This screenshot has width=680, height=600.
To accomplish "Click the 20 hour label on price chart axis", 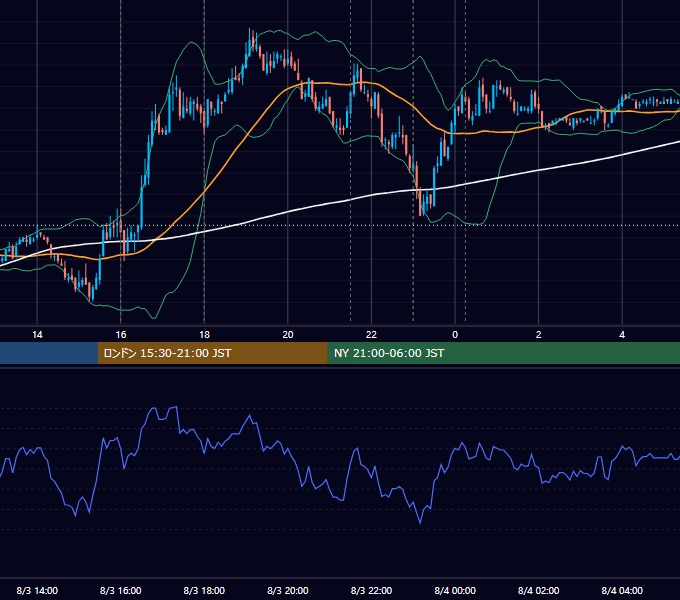I will pos(288,335).
